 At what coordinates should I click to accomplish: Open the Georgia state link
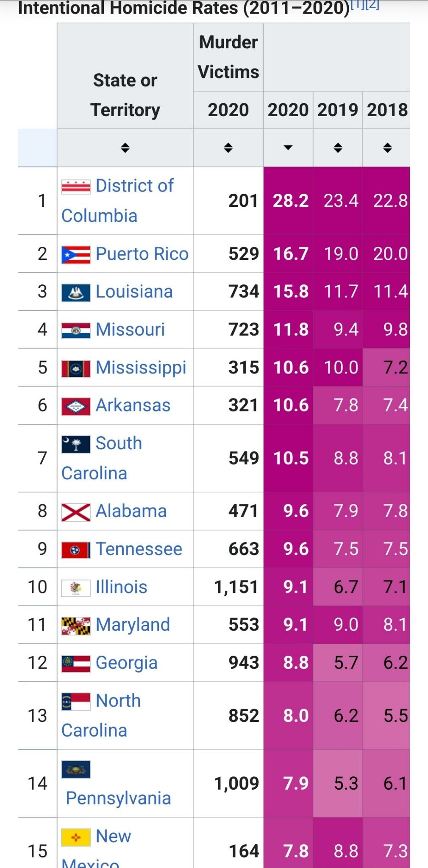tap(127, 663)
